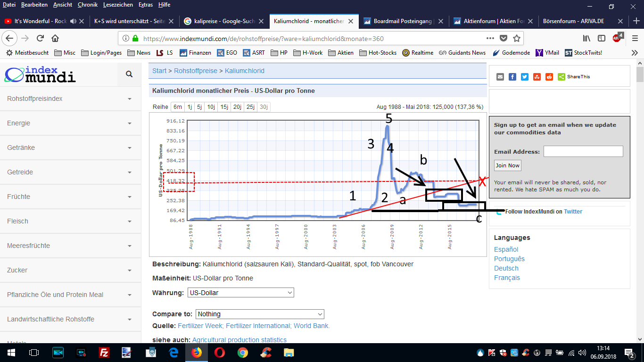This screenshot has height=362, width=644.
Task: Open the StockTwits! bookmark
Action: pos(583,53)
